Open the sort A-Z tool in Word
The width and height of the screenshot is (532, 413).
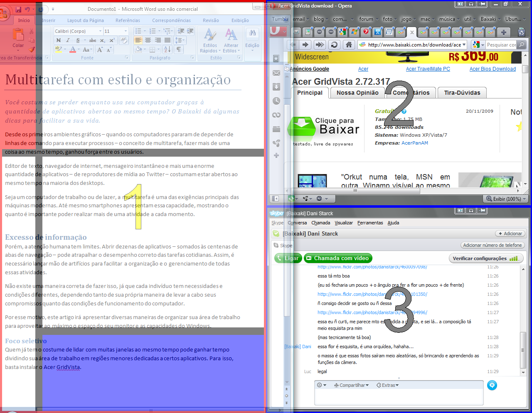pos(167,49)
